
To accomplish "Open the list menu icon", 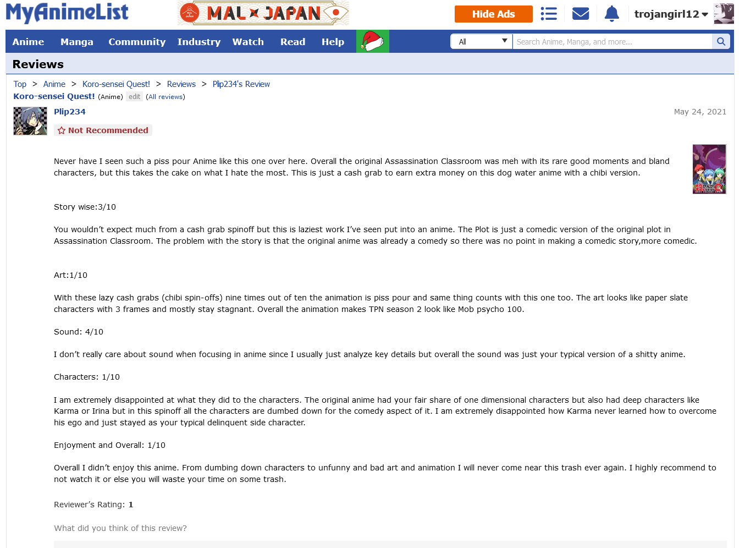I will [x=549, y=14].
